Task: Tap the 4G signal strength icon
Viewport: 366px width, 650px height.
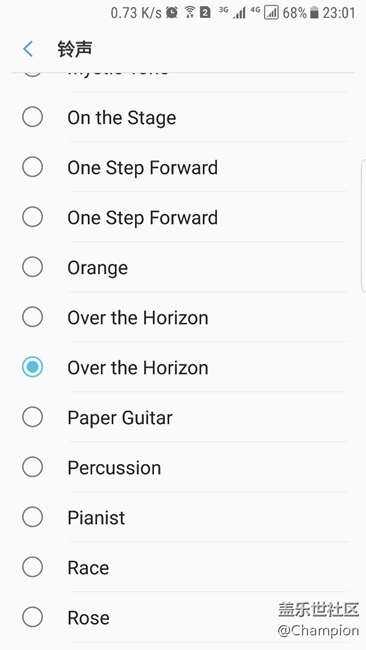Action: coord(265,13)
